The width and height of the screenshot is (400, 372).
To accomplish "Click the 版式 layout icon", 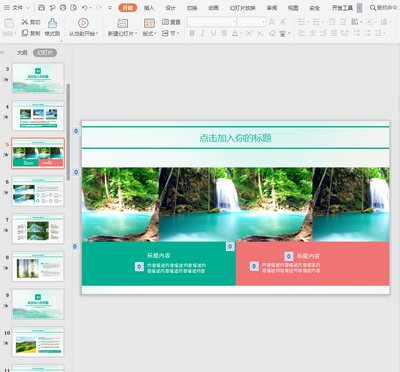I will (149, 23).
